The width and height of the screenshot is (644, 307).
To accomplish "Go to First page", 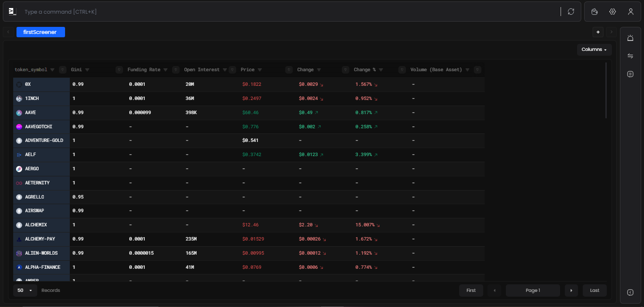I will pyautogui.click(x=471, y=290).
